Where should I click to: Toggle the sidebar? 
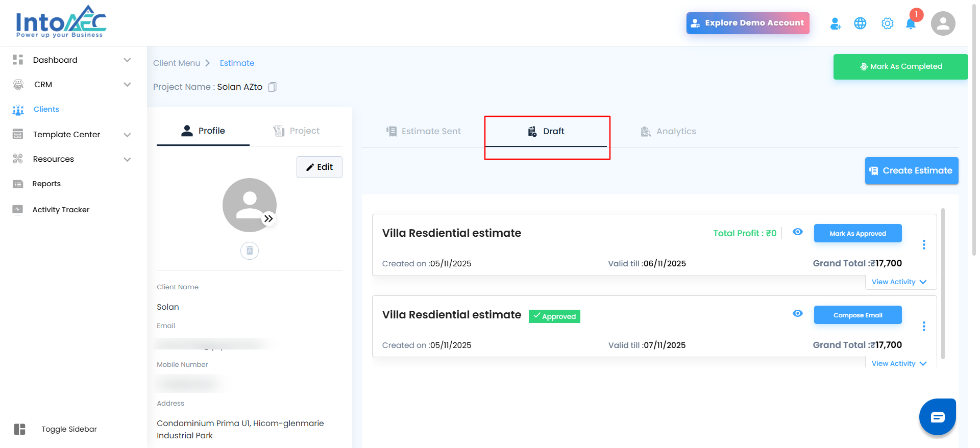(x=20, y=429)
